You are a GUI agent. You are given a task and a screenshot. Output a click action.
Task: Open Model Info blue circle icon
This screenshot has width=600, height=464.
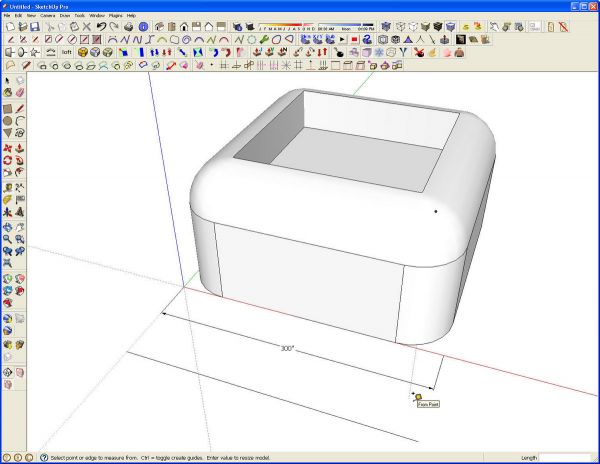tap(143, 26)
